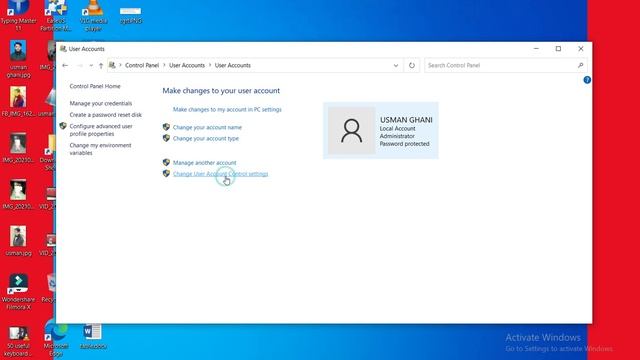Expand the address bar history dropdown
The image size is (640, 360).
[x=396, y=65]
